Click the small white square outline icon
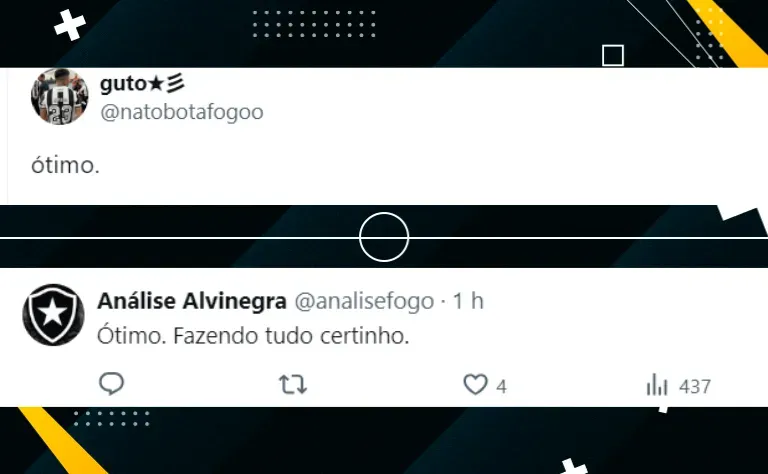 pos(613,55)
